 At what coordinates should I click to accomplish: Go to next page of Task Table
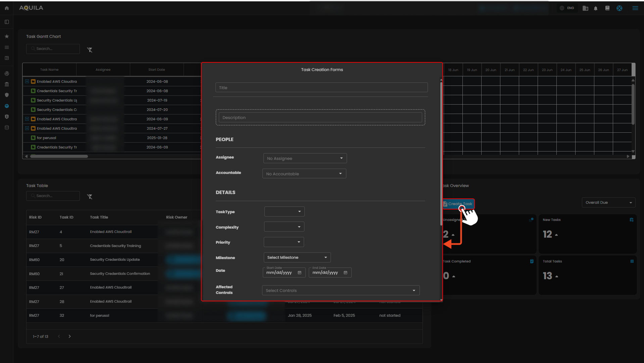pos(69,336)
